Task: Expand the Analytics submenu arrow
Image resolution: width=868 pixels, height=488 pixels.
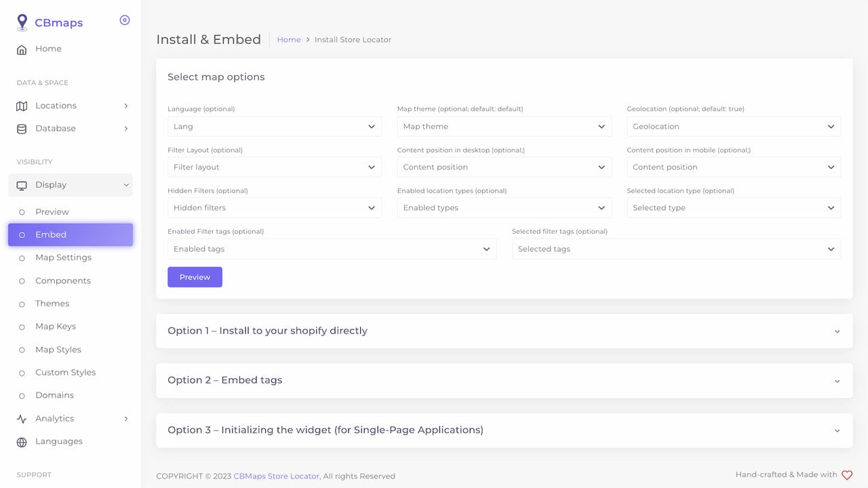Action: (126, 419)
